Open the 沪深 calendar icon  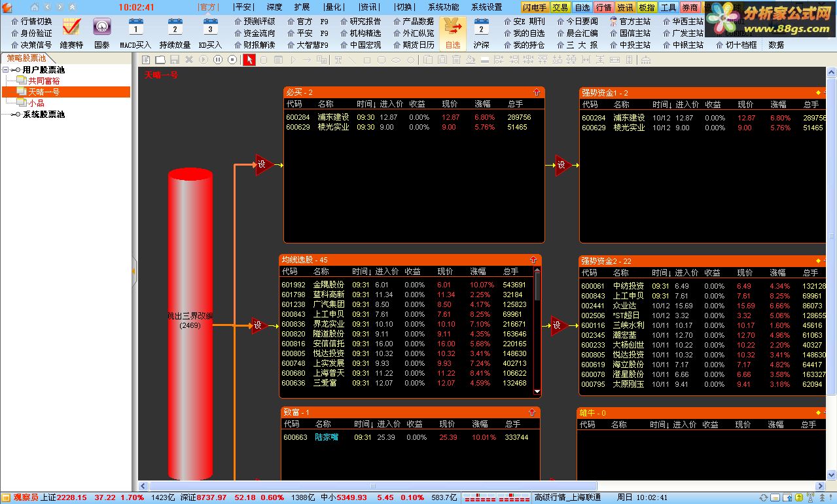pyautogui.click(x=481, y=27)
